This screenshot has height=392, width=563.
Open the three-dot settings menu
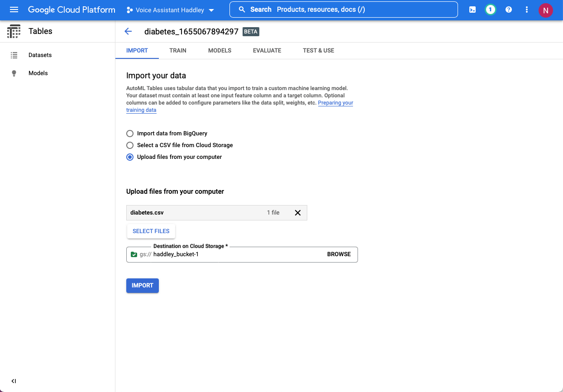pyautogui.click(x=527, y=10)
